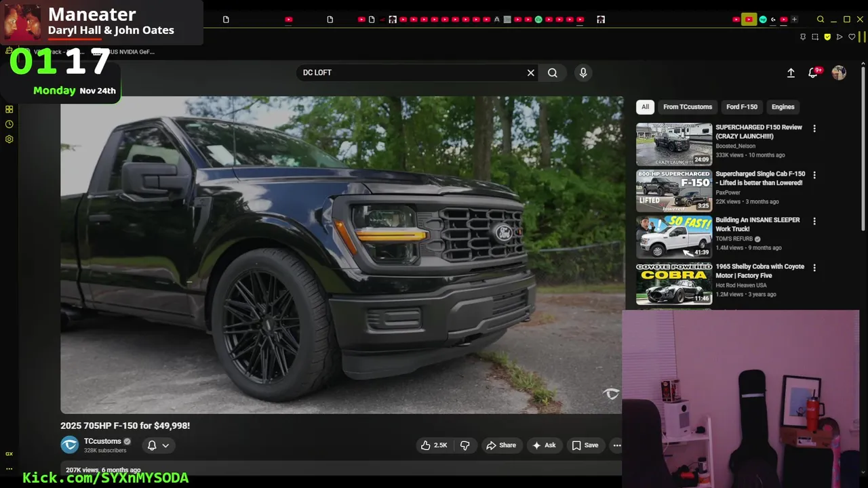Bookmark page with the heart icon
This screenshot has height=488, width=868.
852,37
